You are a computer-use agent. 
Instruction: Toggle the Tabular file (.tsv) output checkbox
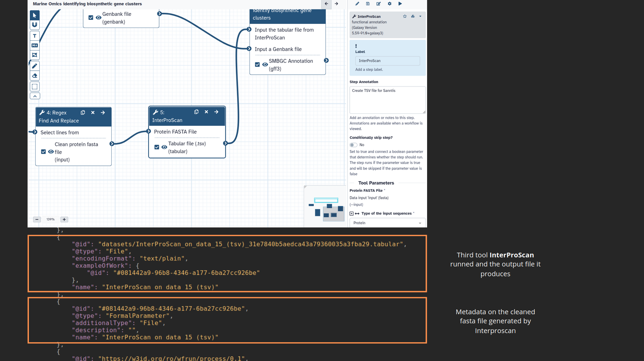pyautogui.click(x=157, y=147)
